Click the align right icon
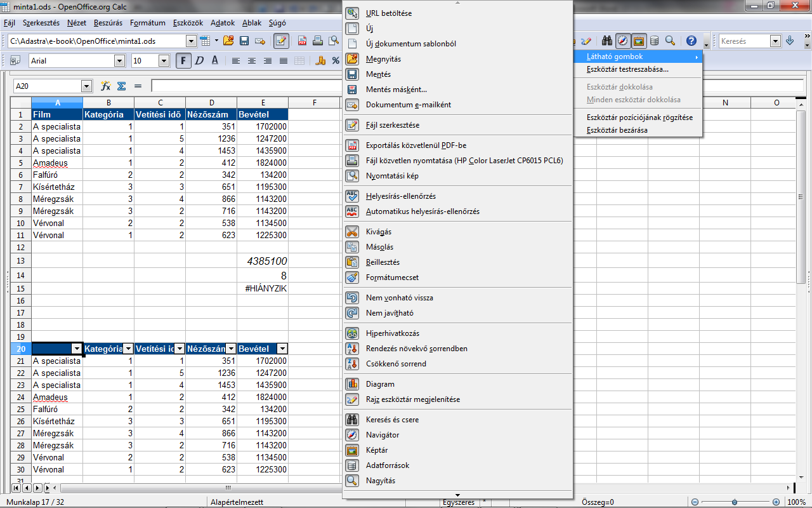The height and width of the screenshot is (508, 812). (x=268, y=60)
